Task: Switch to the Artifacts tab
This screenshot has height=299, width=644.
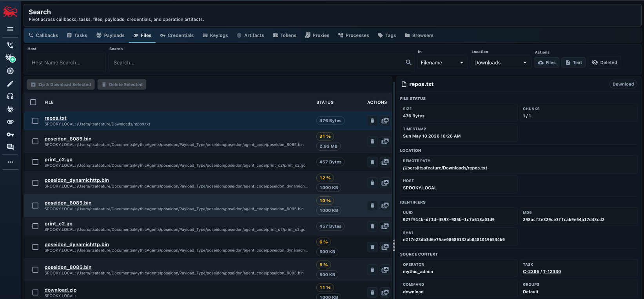Action: tap(250, 35)
